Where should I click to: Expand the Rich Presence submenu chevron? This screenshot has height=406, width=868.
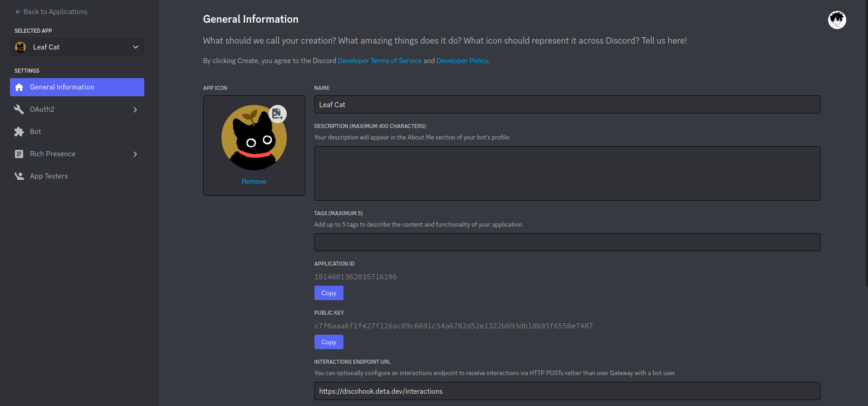(135, 154)
